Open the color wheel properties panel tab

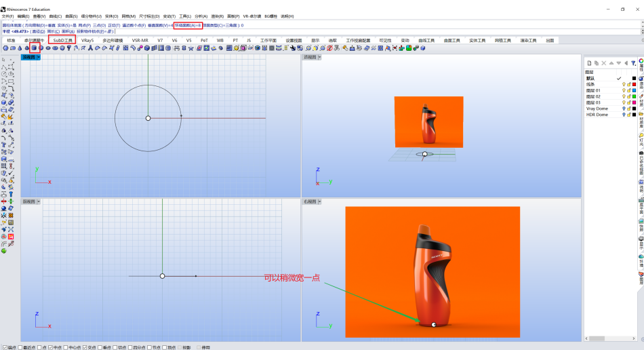(641, 61)
